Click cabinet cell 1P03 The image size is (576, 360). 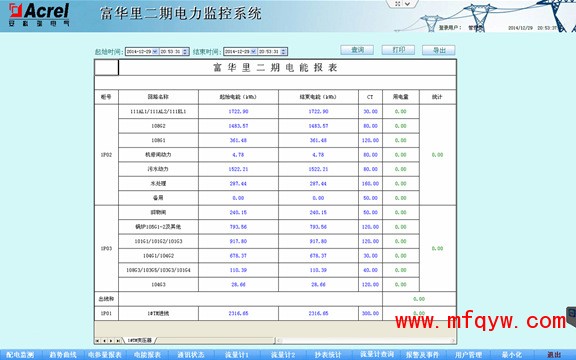(x=106, y=248)
